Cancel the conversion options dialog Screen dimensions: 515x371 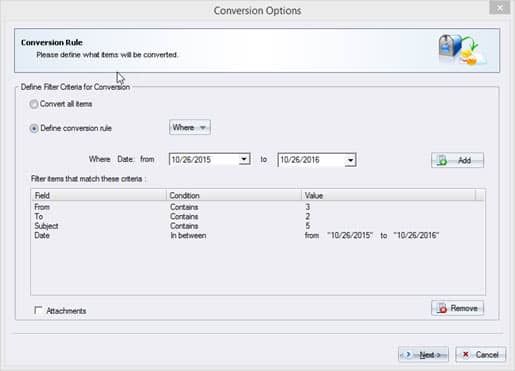pyautogui.click(x=481, y=355)
